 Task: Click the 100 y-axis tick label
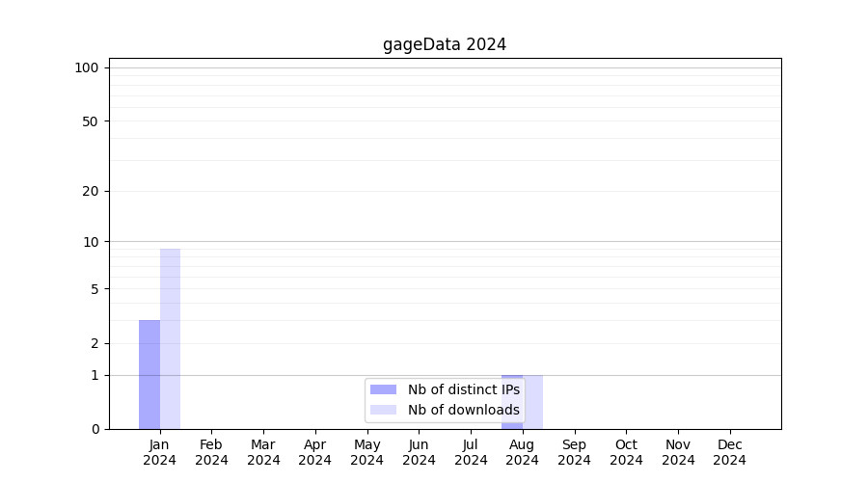pyautogui.click(x=87, y=67)
